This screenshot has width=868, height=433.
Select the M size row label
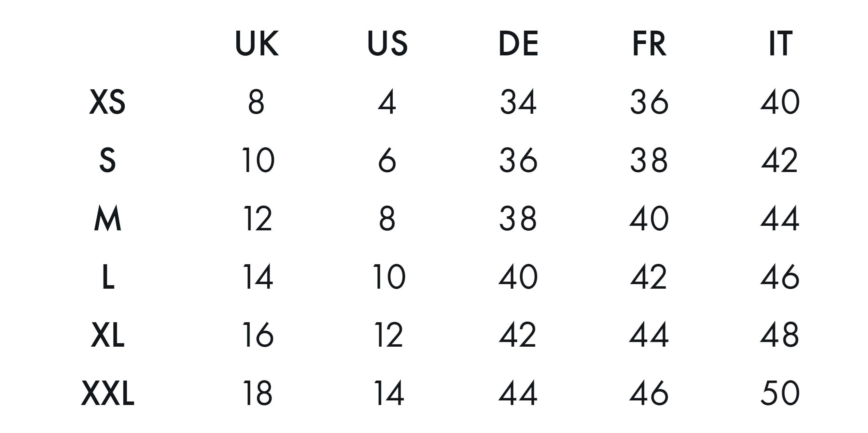(107, 219)
